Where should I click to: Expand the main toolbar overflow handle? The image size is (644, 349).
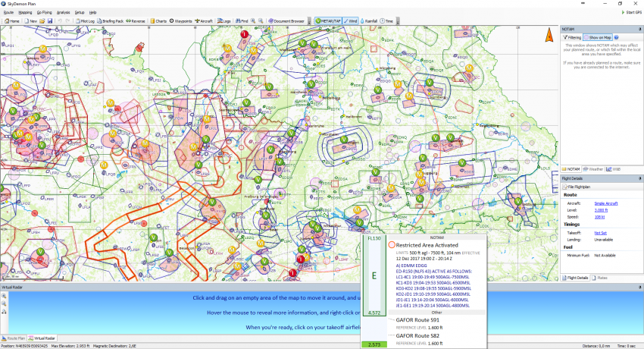309,21
